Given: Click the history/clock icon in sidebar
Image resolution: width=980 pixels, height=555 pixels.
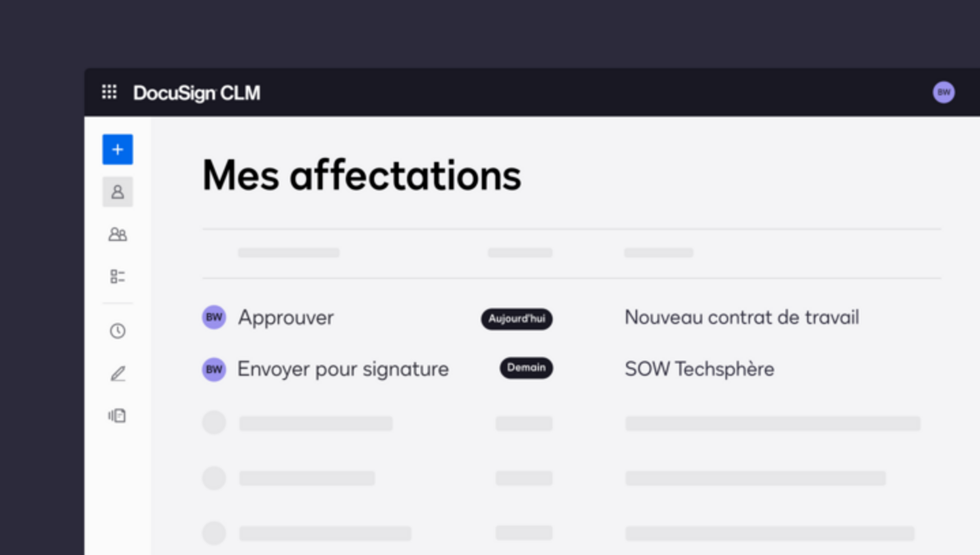Looking at the screenshot, I should click(x=117, y=331).
